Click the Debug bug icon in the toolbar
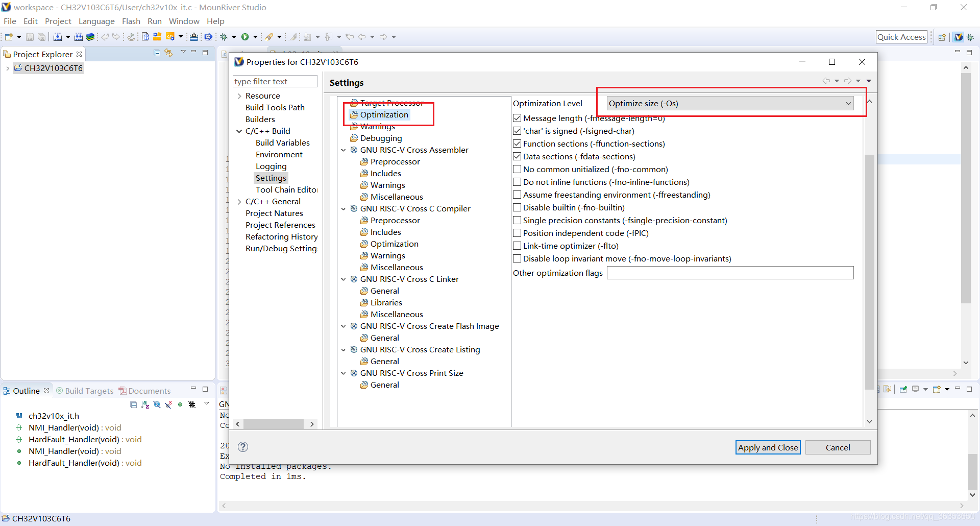This screenshot has height=526, width=980. point(224,37)
